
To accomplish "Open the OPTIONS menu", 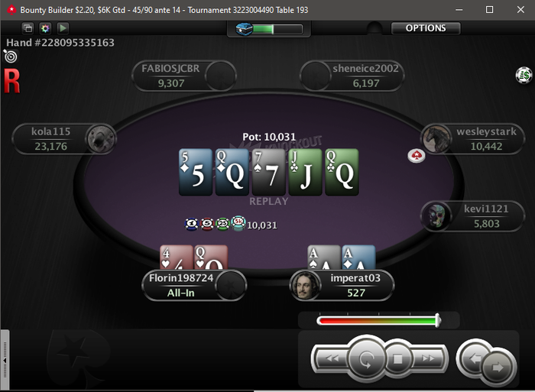I will [x=426, y=28].
